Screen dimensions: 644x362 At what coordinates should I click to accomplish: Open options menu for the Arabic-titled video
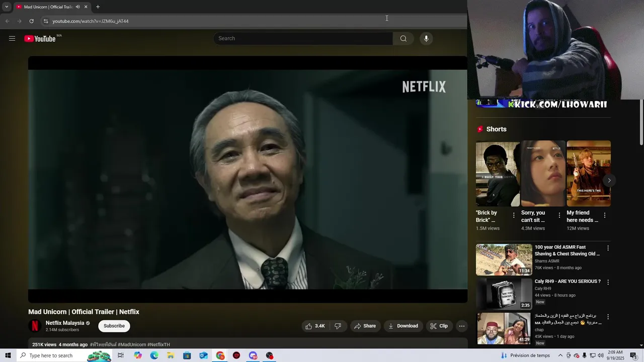pyautogui.click(x=608, y=317)
